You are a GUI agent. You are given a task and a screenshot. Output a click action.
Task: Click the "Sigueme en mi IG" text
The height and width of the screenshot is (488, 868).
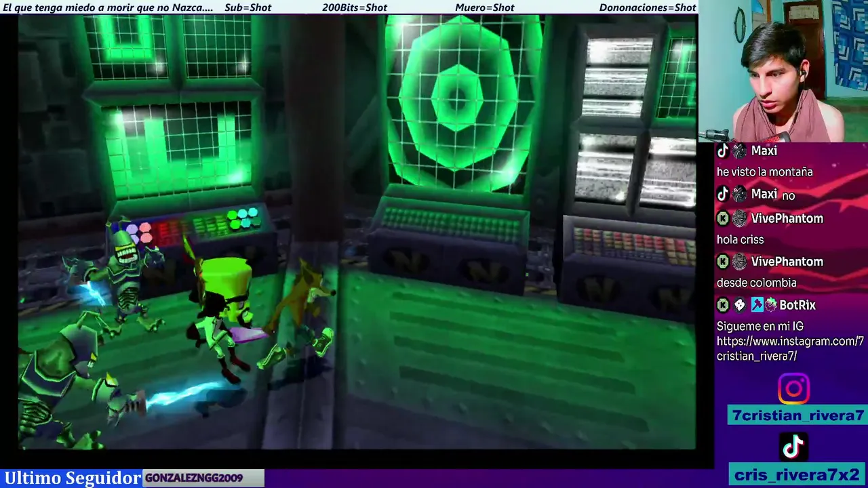click(759, 327)
